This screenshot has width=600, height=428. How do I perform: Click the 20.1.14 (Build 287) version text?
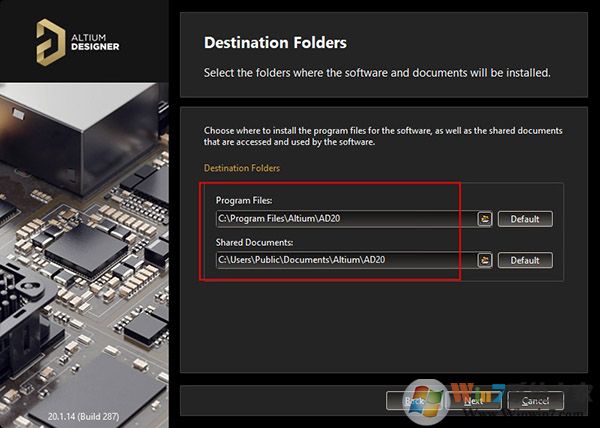pos(83,416)
